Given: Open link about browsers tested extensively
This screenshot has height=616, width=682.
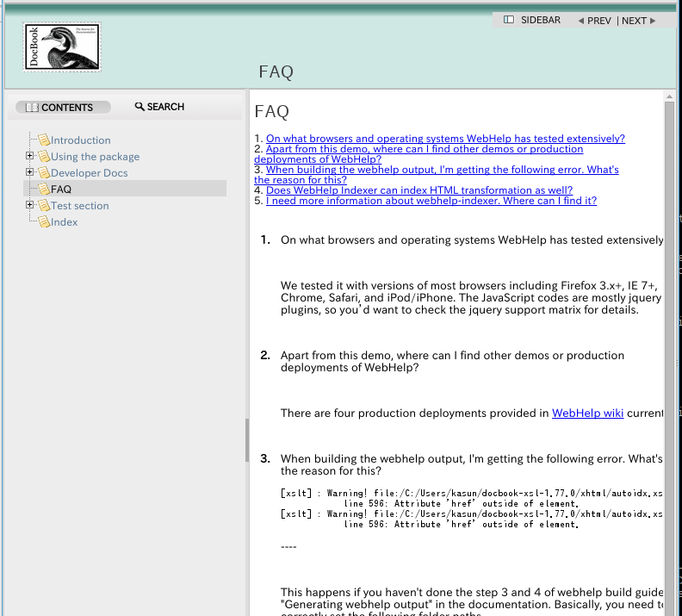Looking at the screenshot, I should tap(445, 139).
